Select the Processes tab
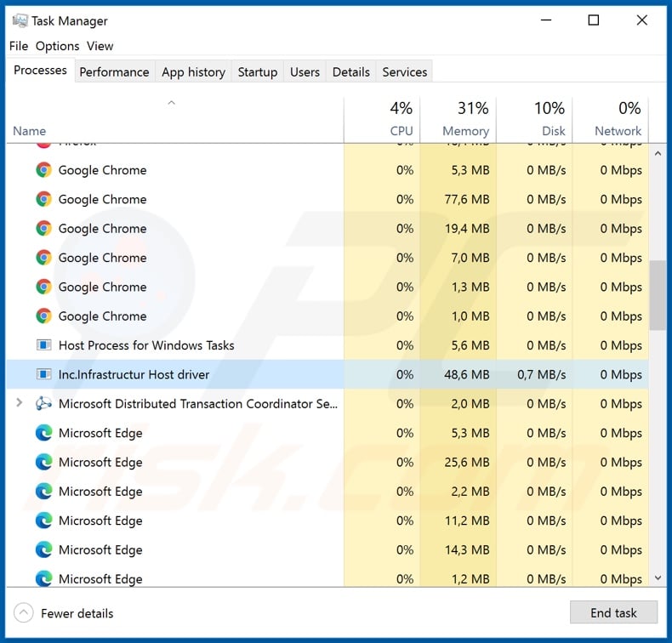This screenshot has width=672, height=643. (40, 70)
